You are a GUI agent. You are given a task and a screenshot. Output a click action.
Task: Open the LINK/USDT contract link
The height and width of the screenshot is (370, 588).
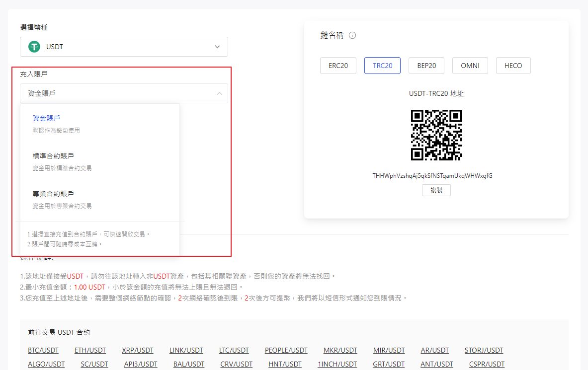pos(186,350)
